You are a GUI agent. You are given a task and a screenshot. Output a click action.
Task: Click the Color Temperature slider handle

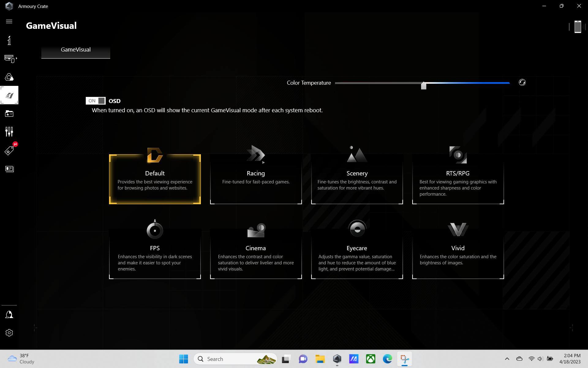tap(424, 86)
